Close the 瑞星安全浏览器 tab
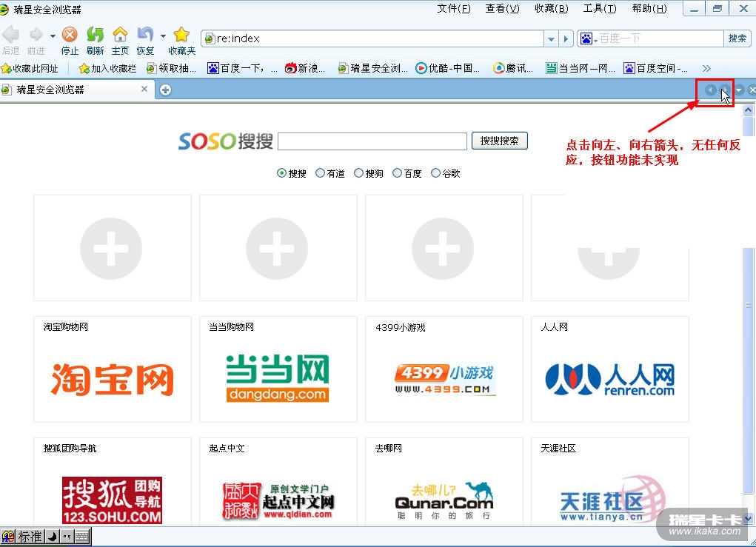This screenshot has width=756, height=547. tap(144, 89)
